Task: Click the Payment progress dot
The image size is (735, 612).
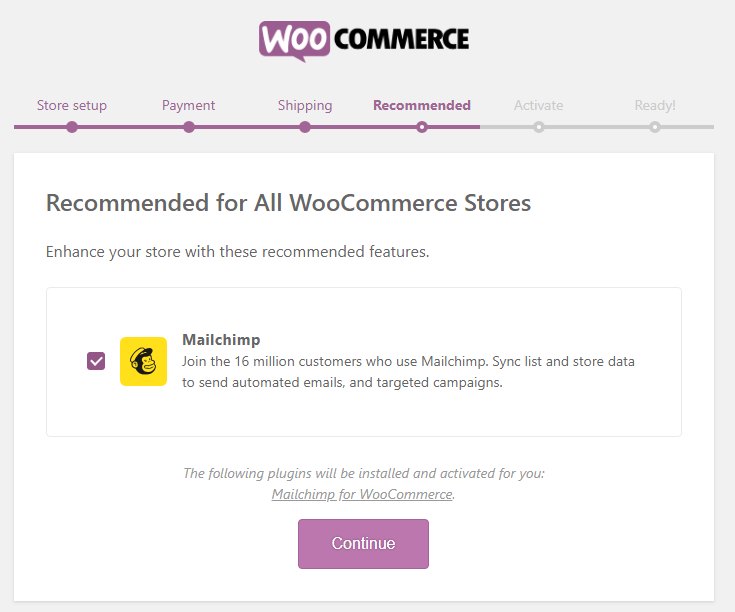Action: point(188,127)
